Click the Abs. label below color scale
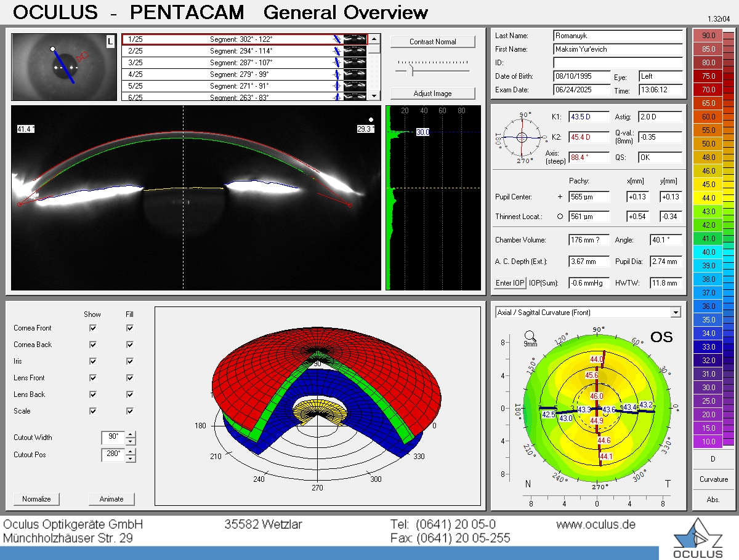739x560 pixels. [x=714, y=500]
